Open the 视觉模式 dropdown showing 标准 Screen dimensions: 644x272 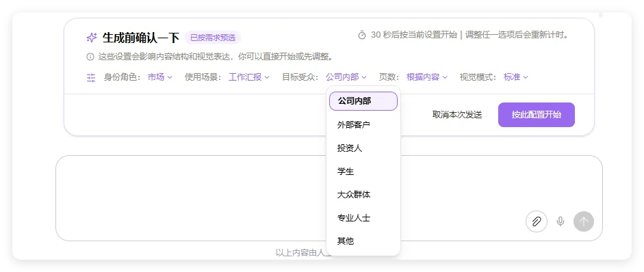tap(516, 77)
